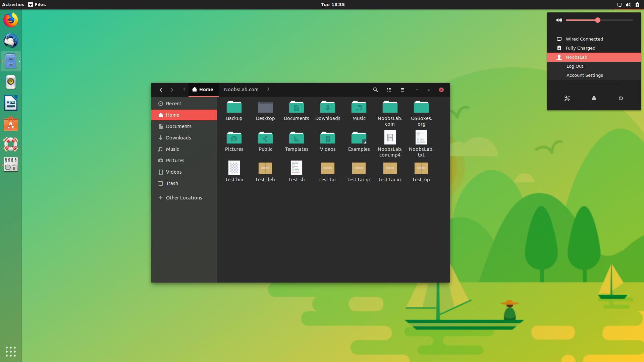Open Account Settings from the user menu
This screenshot has width=644, height=362.
tap(584, 75)
